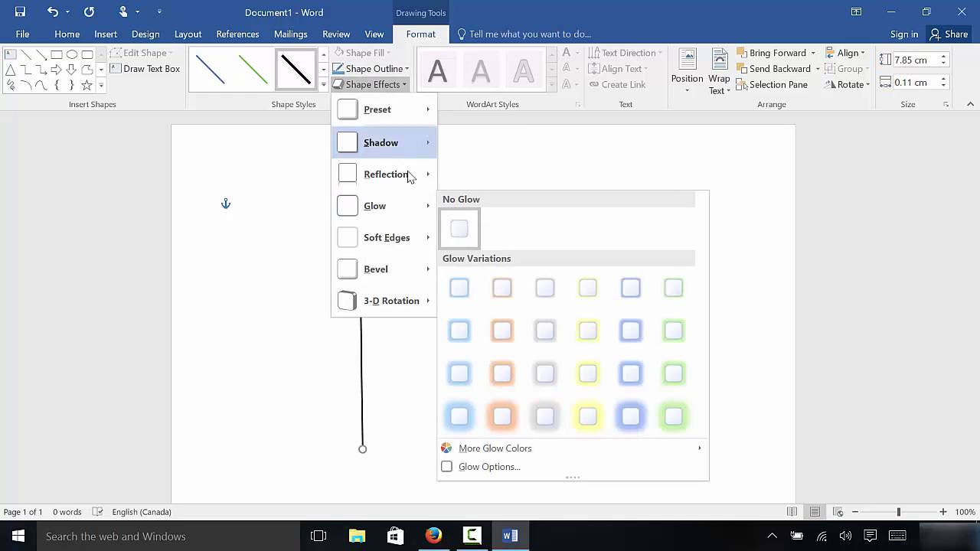Image resolution: width=980 pixels, height=551 pixels.
Task: Apply the blue line shape style
Action: (211, 70)
